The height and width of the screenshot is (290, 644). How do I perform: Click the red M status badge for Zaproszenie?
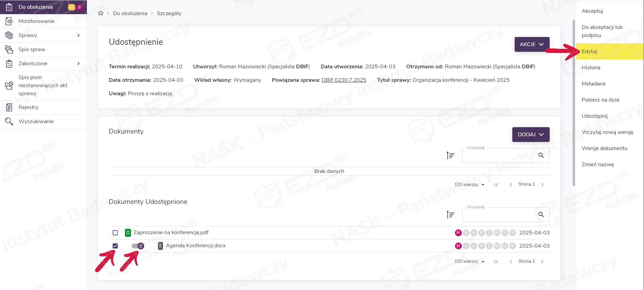(458, 233)
